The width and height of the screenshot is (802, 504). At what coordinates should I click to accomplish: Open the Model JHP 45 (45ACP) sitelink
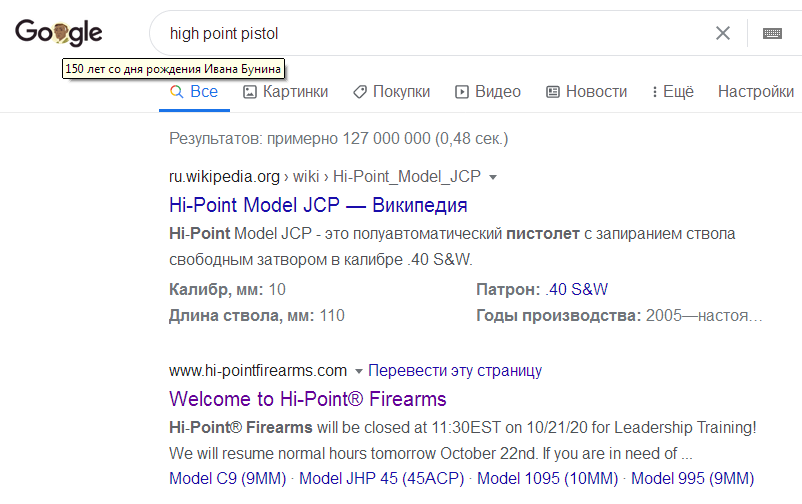pos(382,478)
